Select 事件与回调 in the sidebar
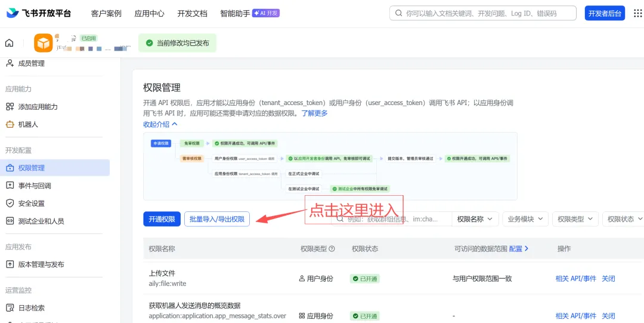This screenshot has width=644, height=323. pyautogui.click(x=35, y=186)
